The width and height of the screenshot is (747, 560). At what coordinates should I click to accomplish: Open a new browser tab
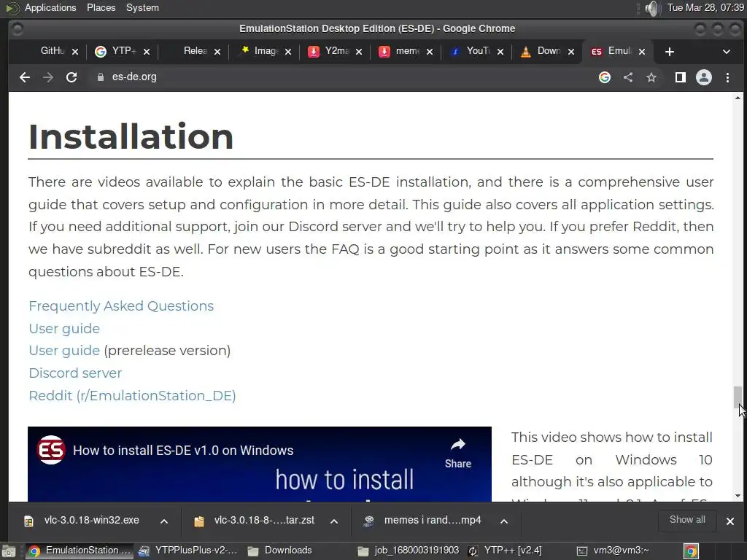[x=670, y=52]
